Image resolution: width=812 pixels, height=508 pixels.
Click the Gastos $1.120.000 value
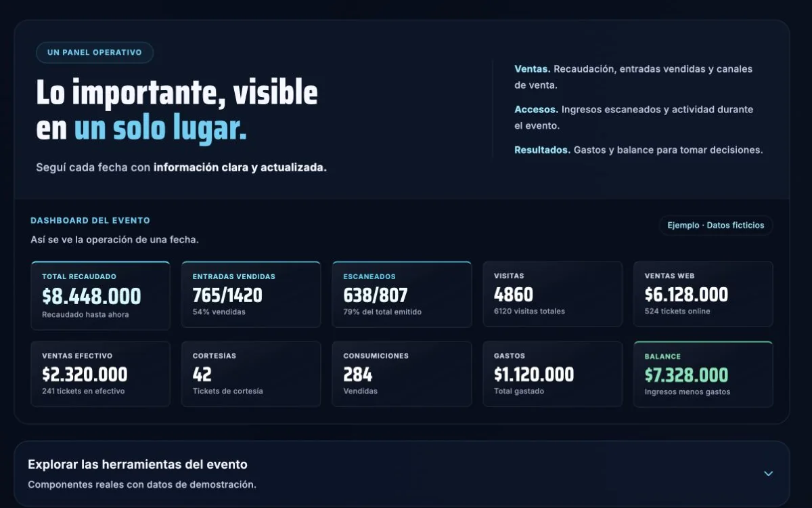click(x=534, y=375)
